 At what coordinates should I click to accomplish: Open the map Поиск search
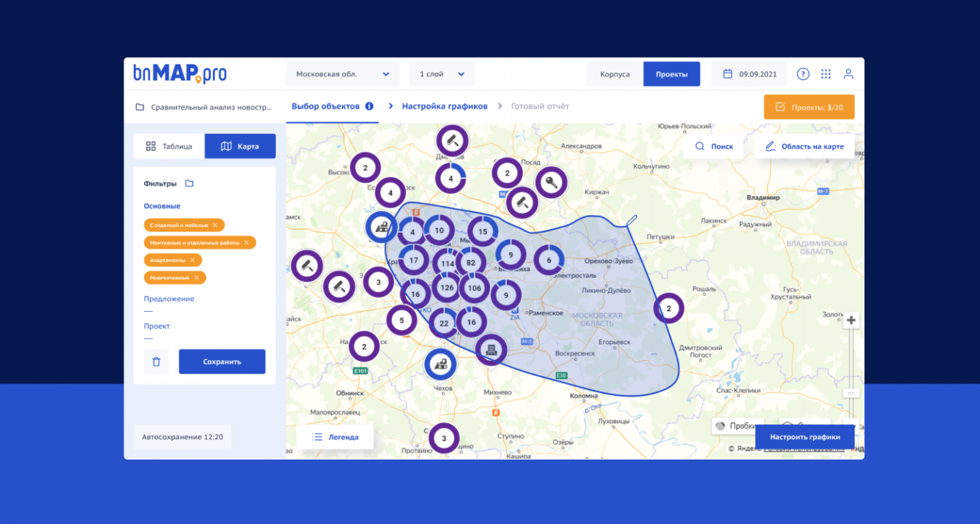[x=714, y=146]
